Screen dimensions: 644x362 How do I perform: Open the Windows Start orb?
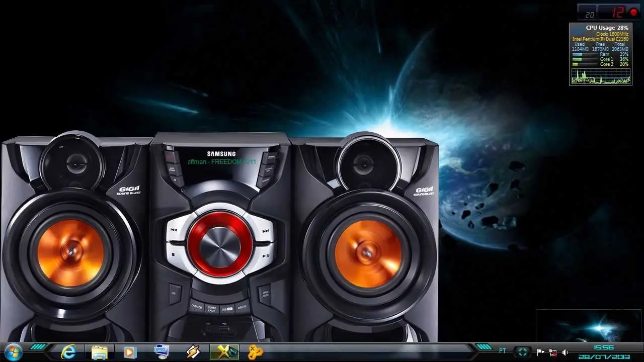[13, 351]
